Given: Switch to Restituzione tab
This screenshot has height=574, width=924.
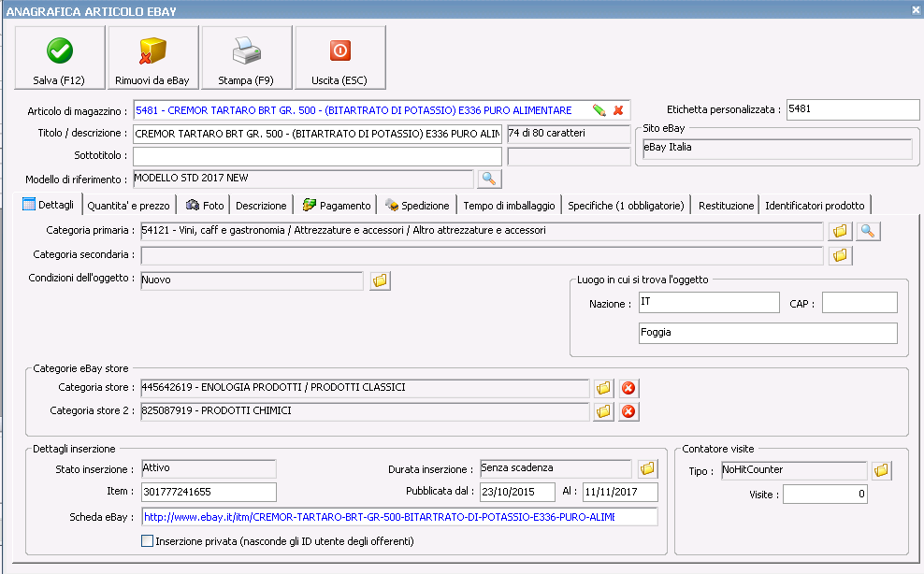Looking at the screenshot, I should [x=726, y=206].
